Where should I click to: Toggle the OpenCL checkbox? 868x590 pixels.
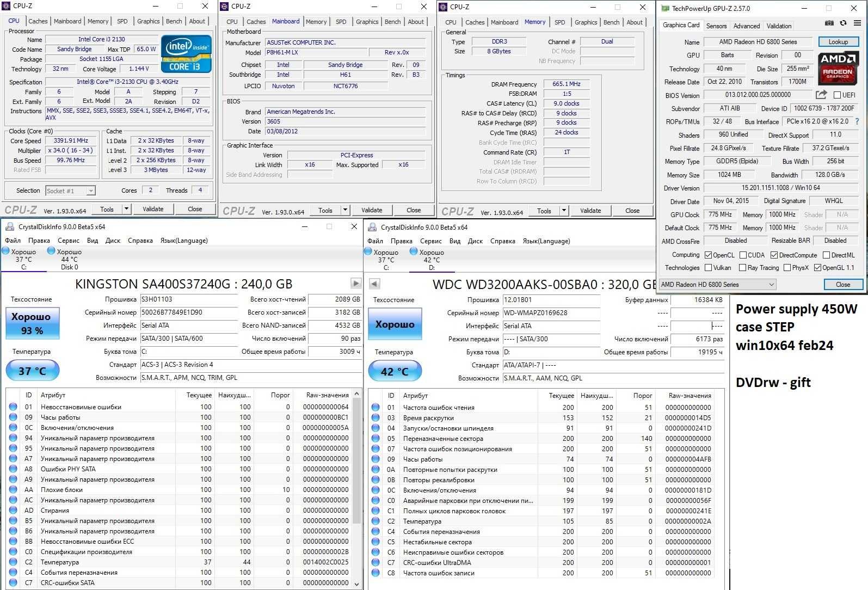point(708,255)
